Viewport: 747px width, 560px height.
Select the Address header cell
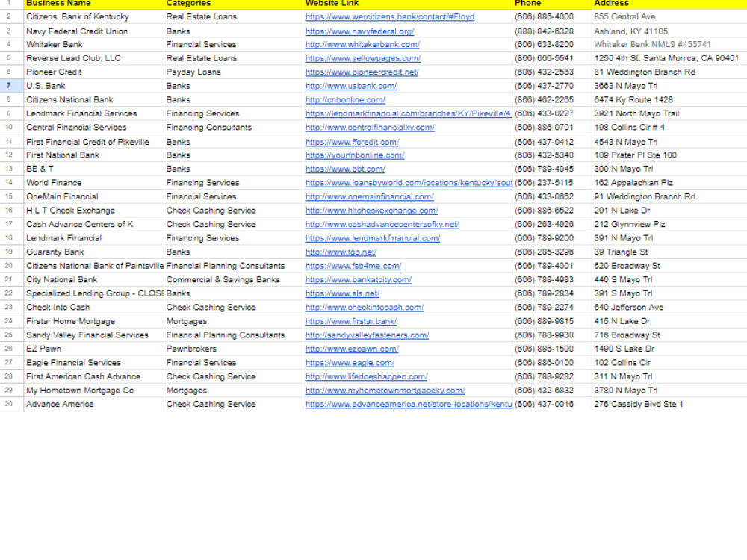tap(669, 4)
